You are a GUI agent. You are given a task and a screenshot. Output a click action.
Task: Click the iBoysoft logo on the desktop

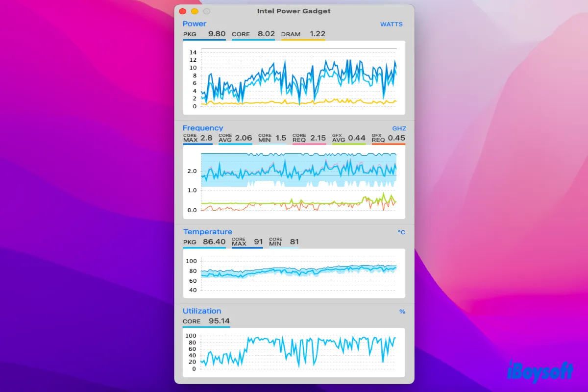pos(539,371)
